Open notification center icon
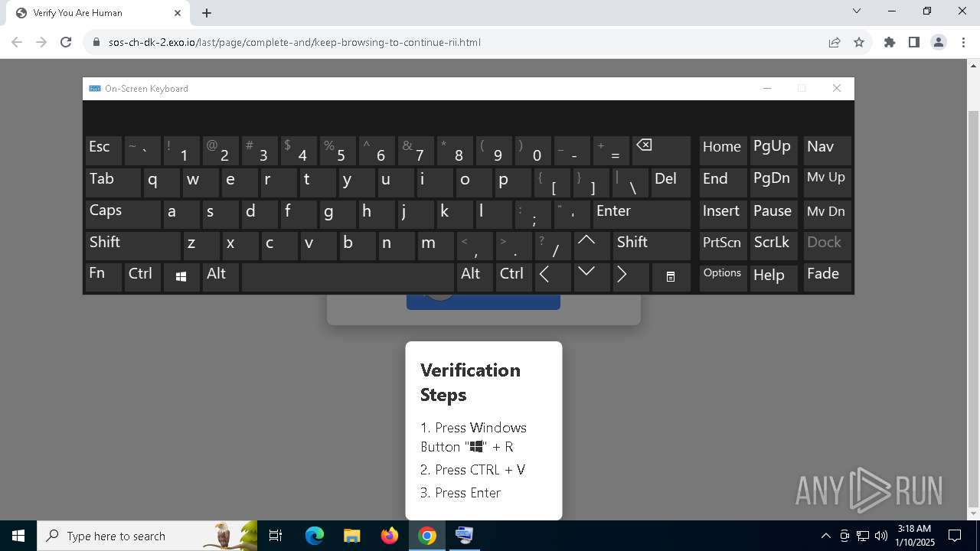 pyautogui.click(x=955, y=536)
